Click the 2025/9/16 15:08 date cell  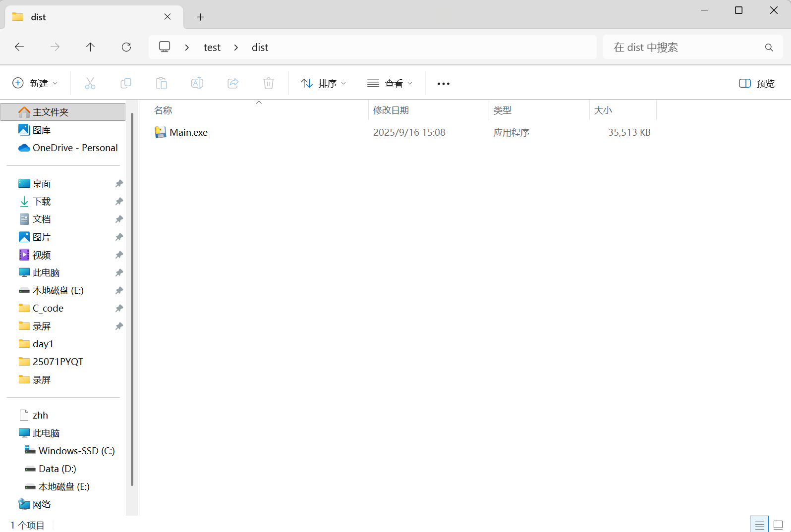point(409,132)
